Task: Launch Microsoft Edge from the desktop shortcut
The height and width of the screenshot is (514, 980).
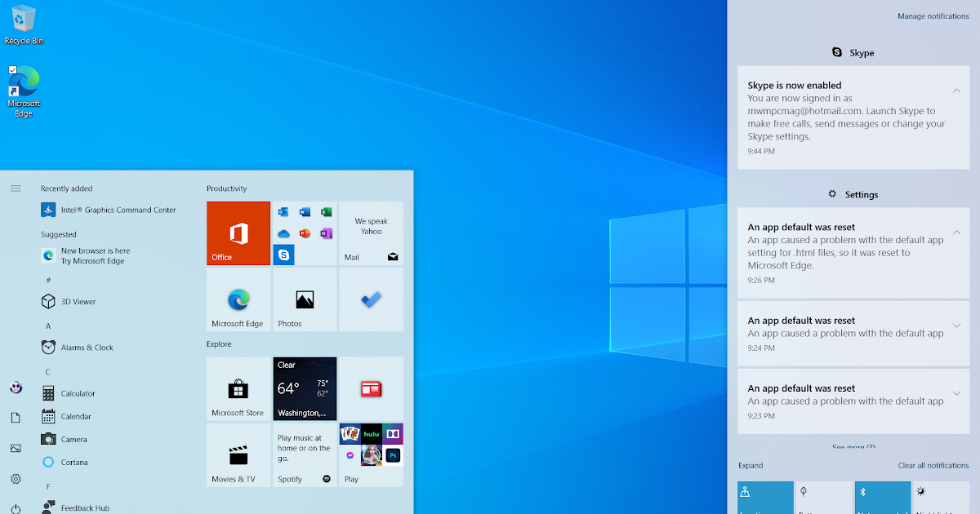Action: (x=24, y=91)
